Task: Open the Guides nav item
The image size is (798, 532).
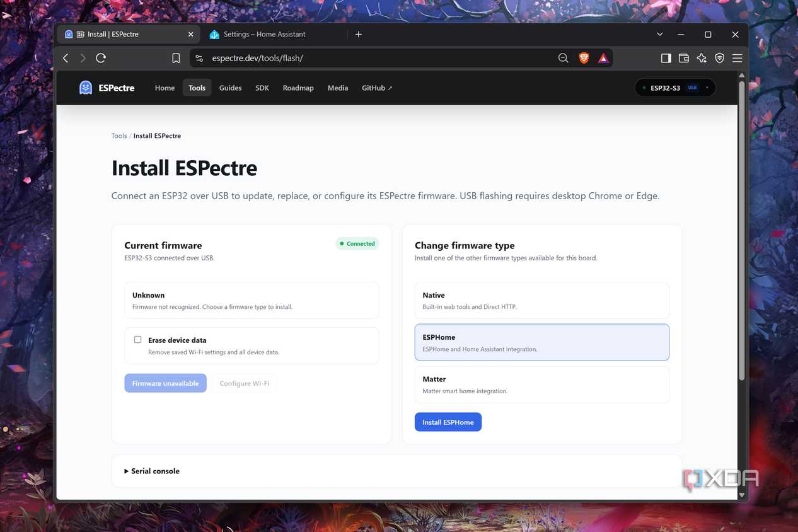Action: [x=230, y=88]
